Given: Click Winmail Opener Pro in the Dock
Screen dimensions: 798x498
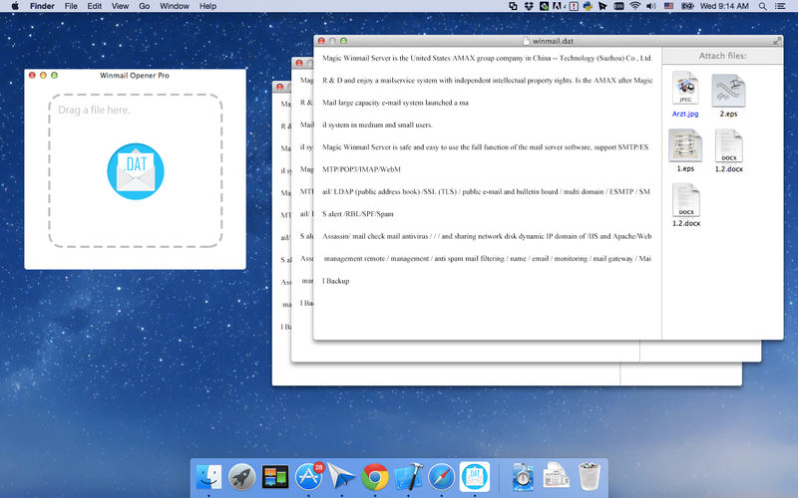Looking at the screenshot, I should [475, 477].
